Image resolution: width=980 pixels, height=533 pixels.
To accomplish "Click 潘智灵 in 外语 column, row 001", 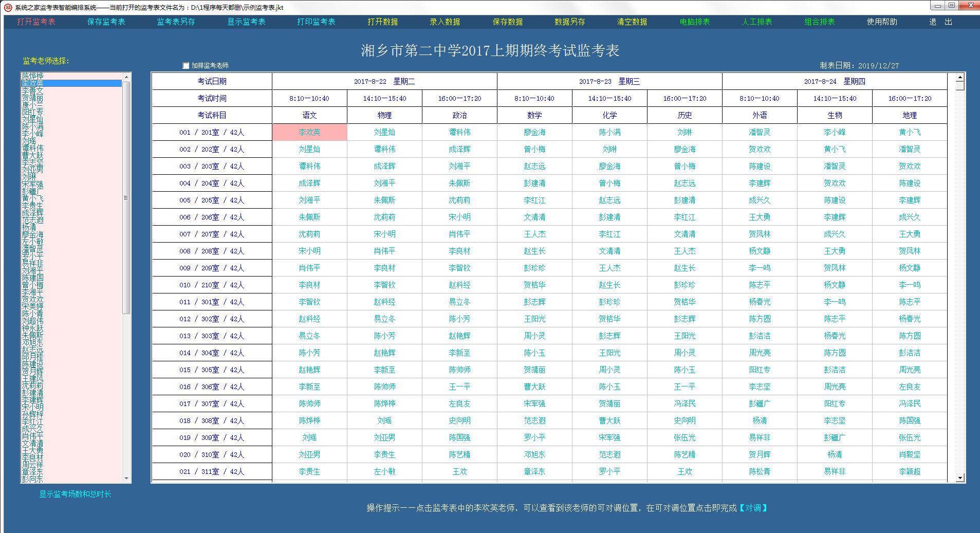I will [760, 132].
